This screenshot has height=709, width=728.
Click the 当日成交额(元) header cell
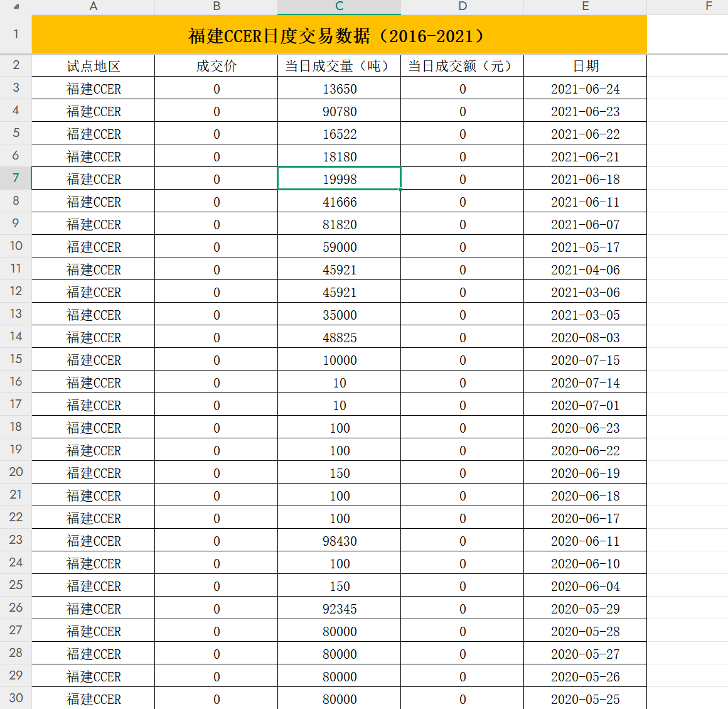tap(462, 66)
